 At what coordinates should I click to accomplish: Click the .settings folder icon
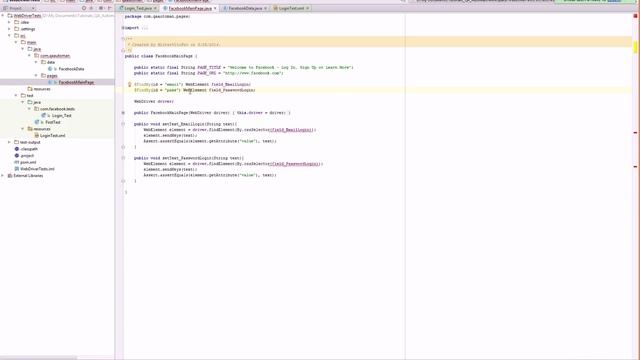tap(17, 29)
